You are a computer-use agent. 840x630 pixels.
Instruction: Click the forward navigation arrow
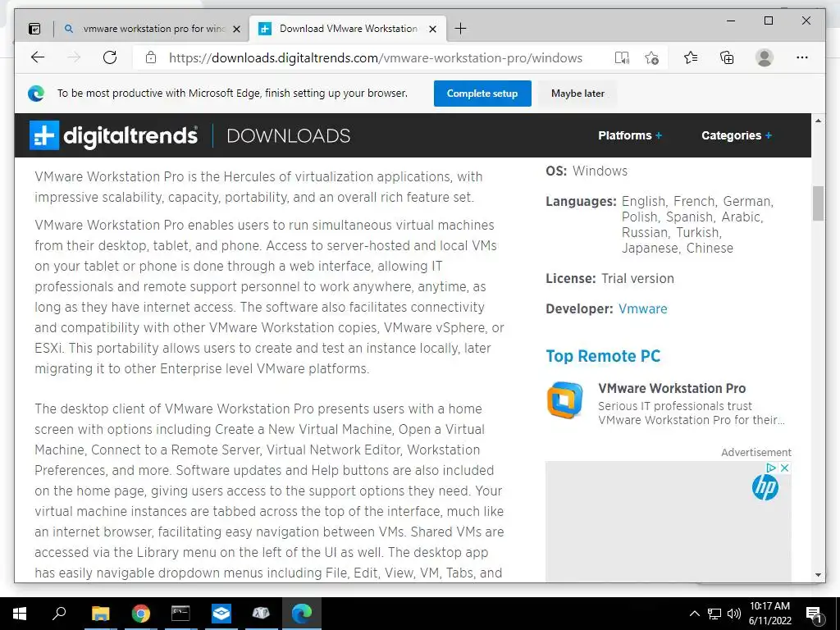click(x=74, y=57)
